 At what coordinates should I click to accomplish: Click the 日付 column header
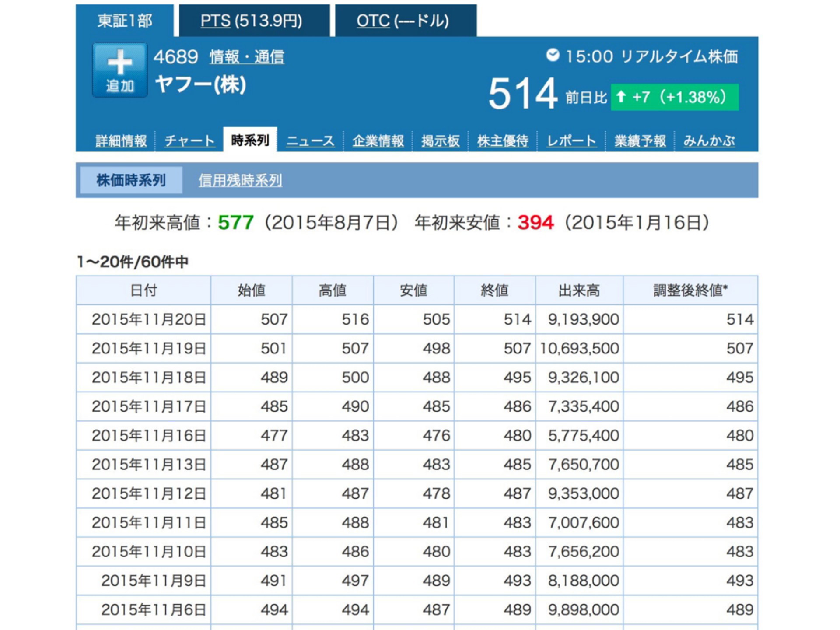click(x=143, y=290)
